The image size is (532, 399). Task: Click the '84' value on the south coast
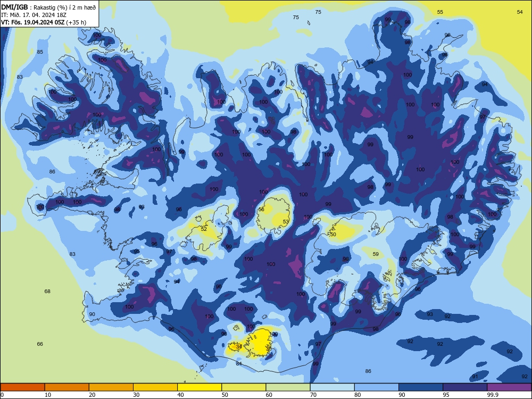click(x=239, y=363)
